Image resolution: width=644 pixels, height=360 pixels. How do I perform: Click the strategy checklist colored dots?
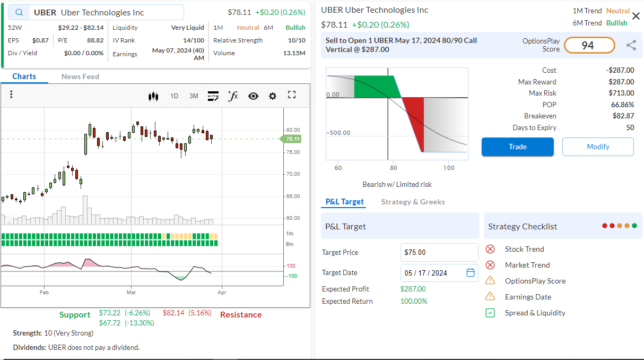pyautogui.click(x=620, y=226)
